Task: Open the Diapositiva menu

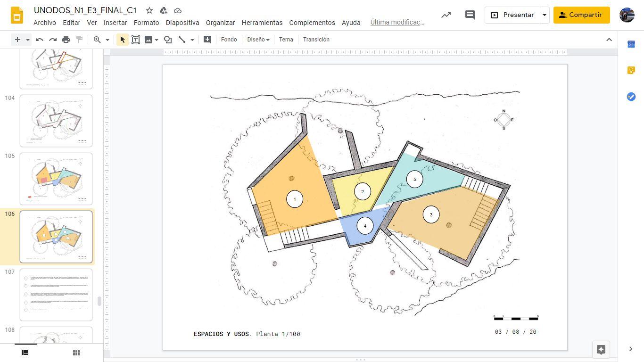Action: 182,23
